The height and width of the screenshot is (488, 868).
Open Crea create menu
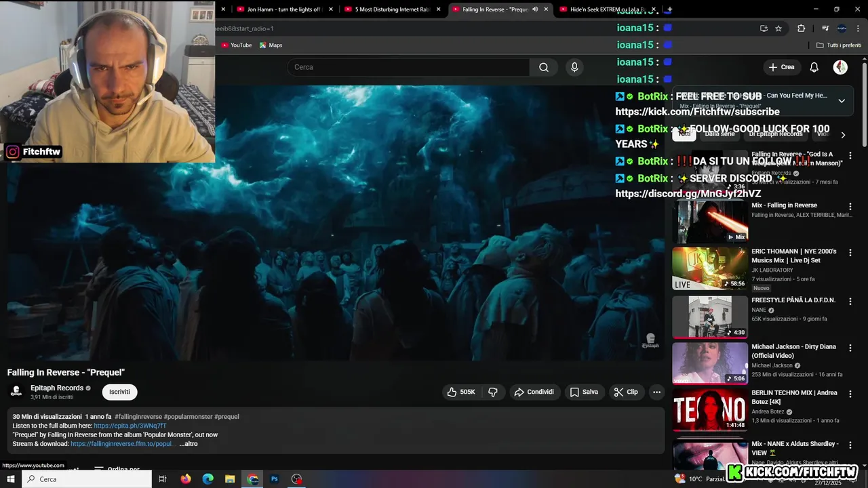click(781, 67)
